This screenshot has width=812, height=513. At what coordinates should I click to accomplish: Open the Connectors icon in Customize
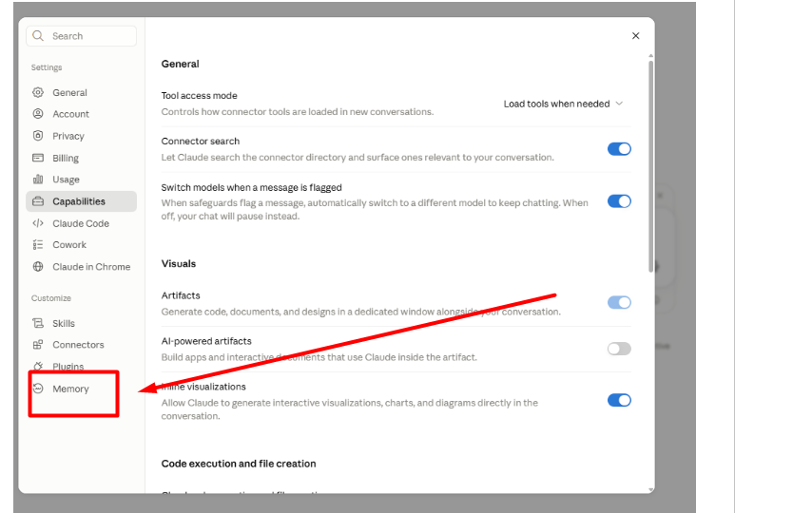click(x=38, y=345)
